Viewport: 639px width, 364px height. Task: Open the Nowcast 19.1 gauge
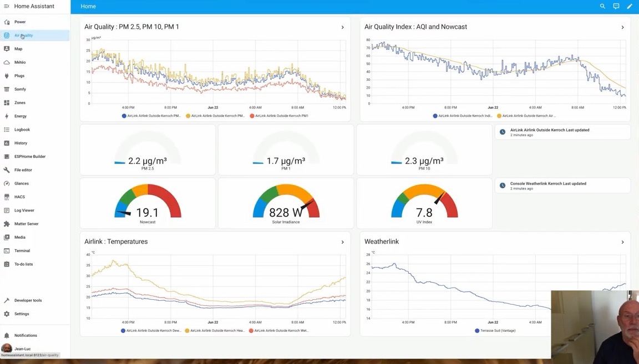pos(148,203)
